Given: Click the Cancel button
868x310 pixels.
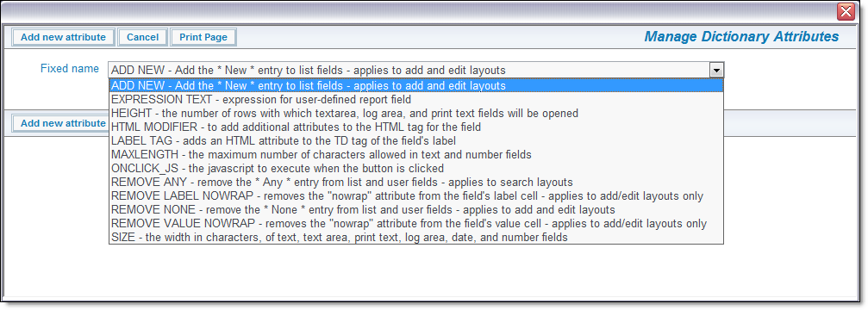Looking at the screenshot, I should (x=142, y=38).
